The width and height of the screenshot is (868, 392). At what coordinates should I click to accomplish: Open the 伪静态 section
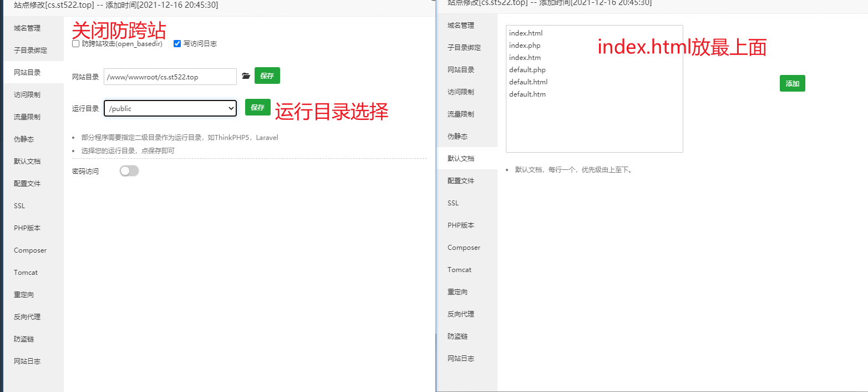[x=23, y=139]
